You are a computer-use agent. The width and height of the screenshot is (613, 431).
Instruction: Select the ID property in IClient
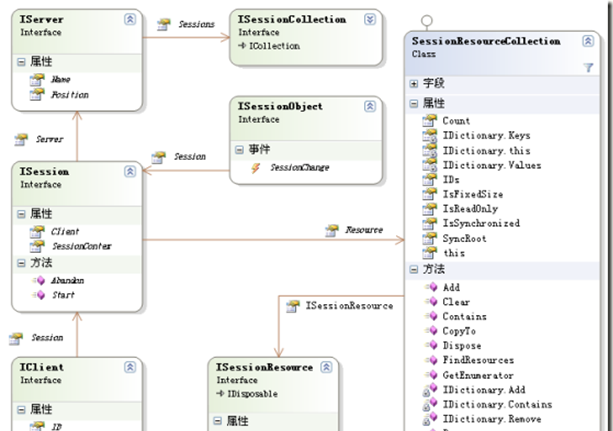click(57, 427)
